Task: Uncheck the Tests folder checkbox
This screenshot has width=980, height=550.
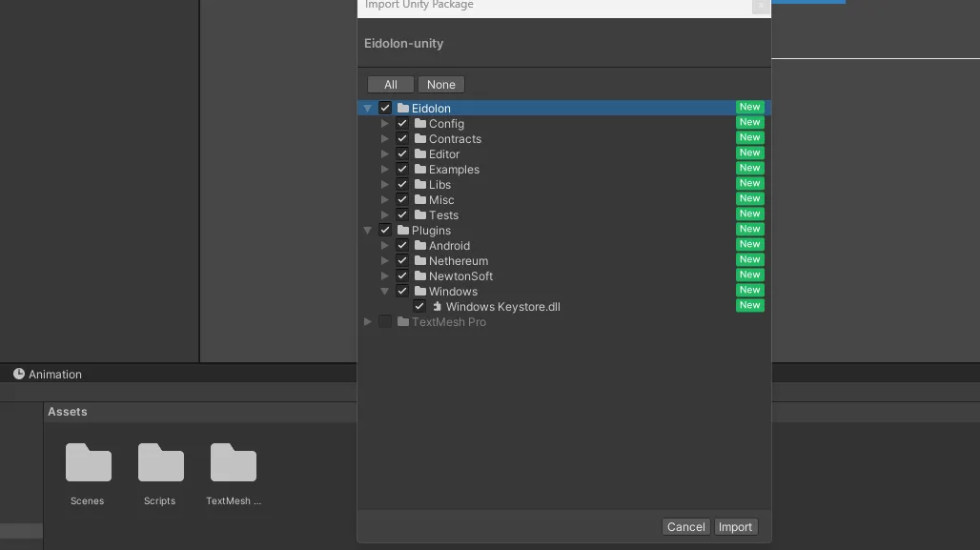Action: pos(402,215)
